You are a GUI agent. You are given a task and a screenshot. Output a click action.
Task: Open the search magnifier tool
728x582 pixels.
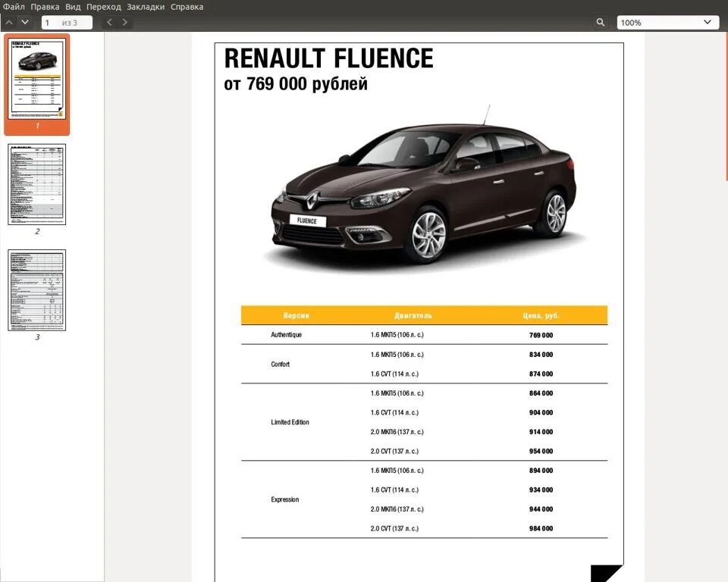pos(601,22)
